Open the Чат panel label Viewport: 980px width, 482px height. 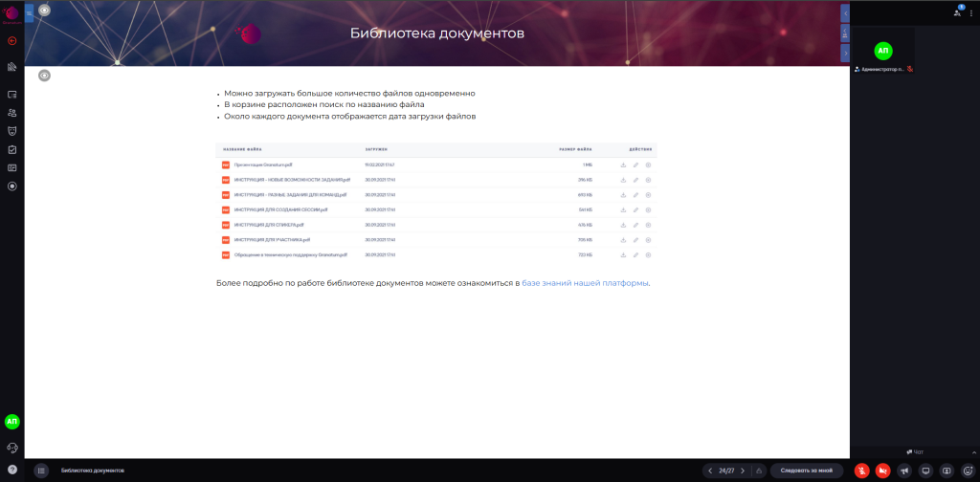pos(914,452)
